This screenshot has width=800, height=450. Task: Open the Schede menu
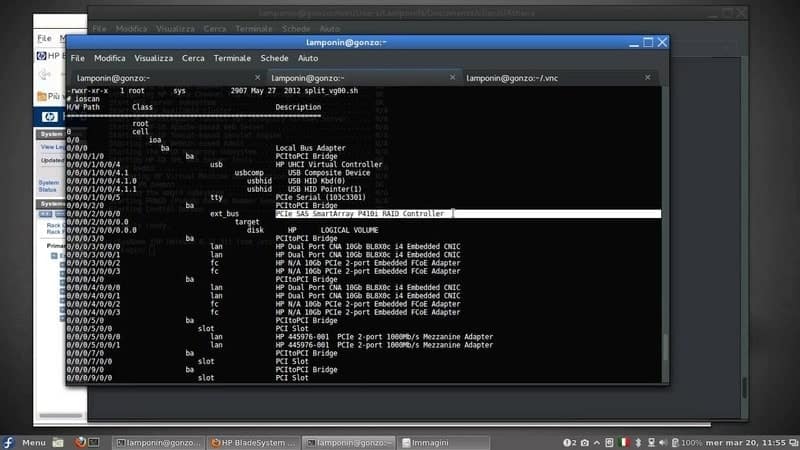pos(274,58)
